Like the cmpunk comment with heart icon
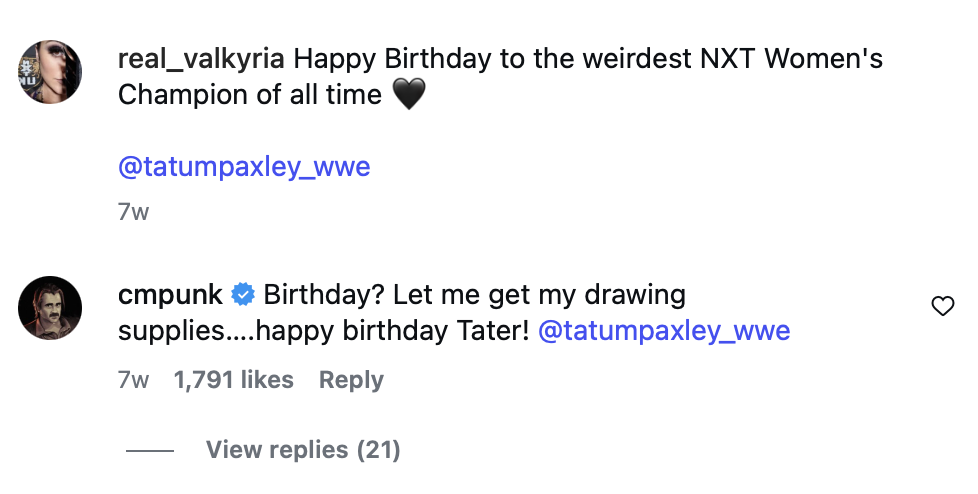The width and height of the screenshot is (978, 494). [942, 307]
